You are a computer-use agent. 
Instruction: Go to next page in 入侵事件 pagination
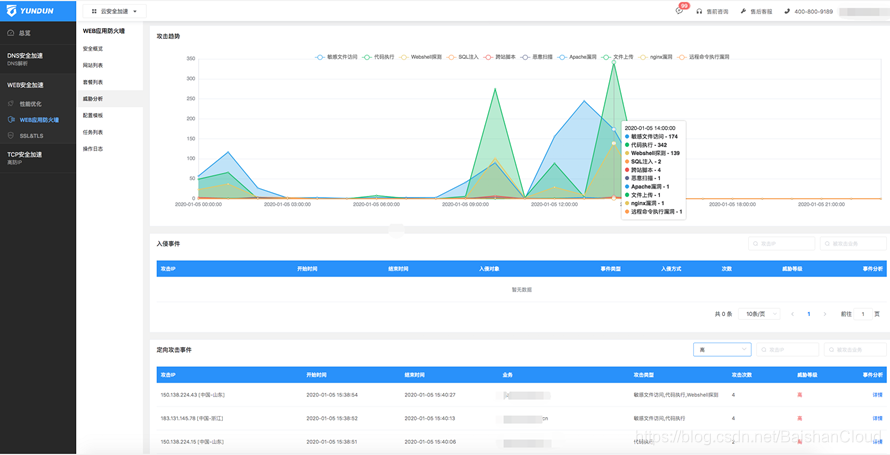click(x=825, y=314)
